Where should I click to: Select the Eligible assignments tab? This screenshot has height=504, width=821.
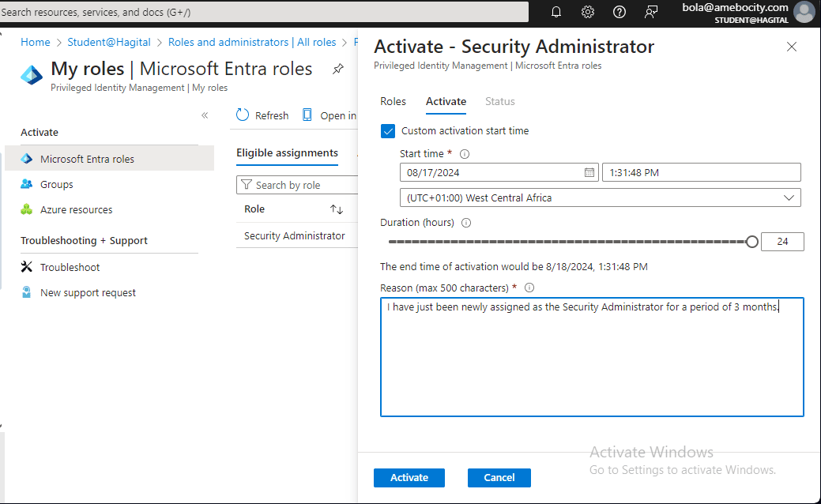tap(287, 153)
